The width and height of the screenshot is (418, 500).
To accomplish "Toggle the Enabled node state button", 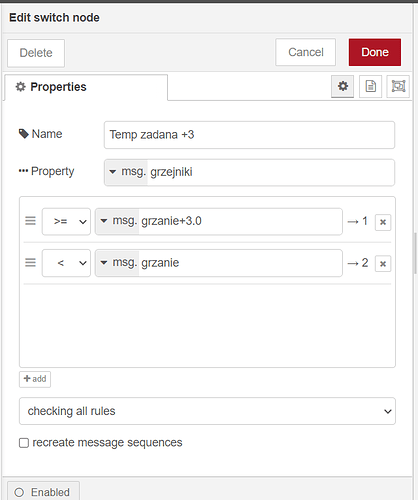I will click(x=43, y=491).
